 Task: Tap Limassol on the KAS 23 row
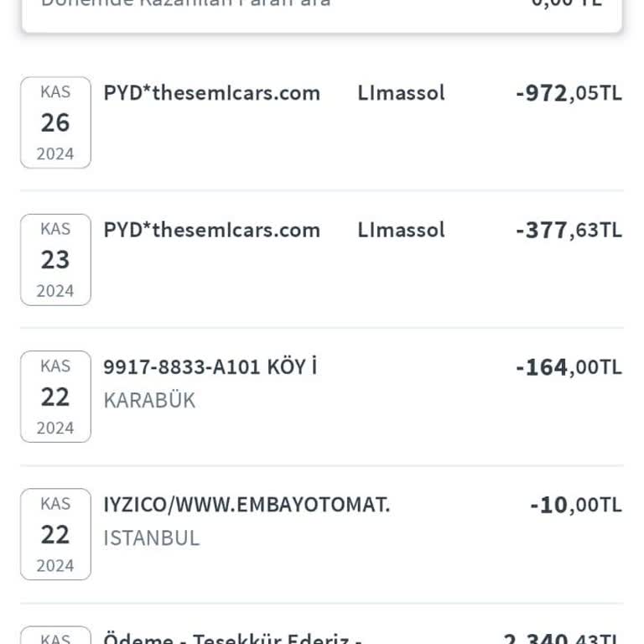[x=401, y=230]
